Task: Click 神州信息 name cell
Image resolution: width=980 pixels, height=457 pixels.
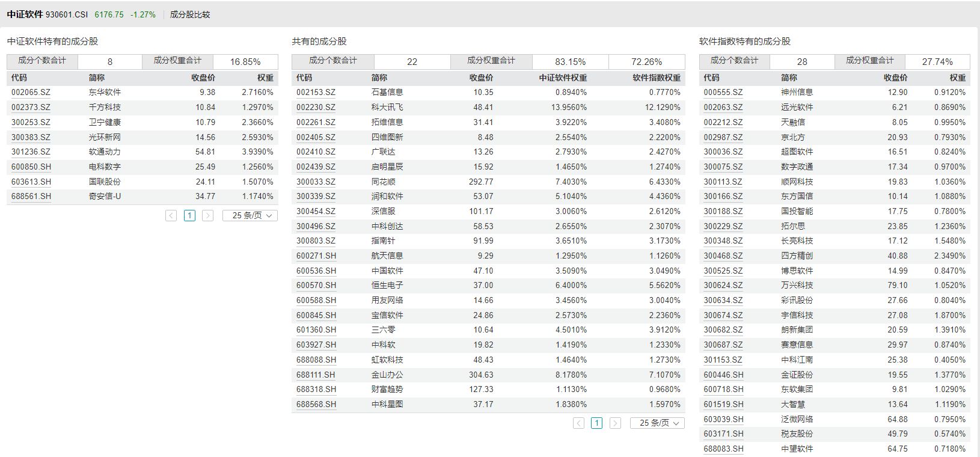Action: pyautogui.click(x=797, y=93)
